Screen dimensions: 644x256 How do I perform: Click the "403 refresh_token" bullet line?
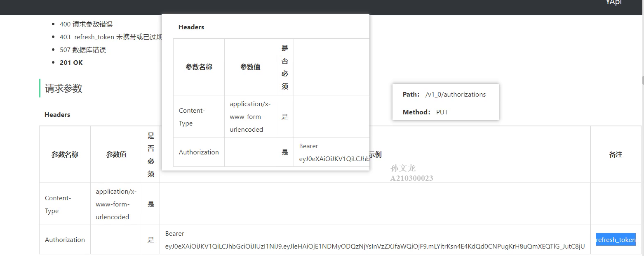click(x=110, y=37)
